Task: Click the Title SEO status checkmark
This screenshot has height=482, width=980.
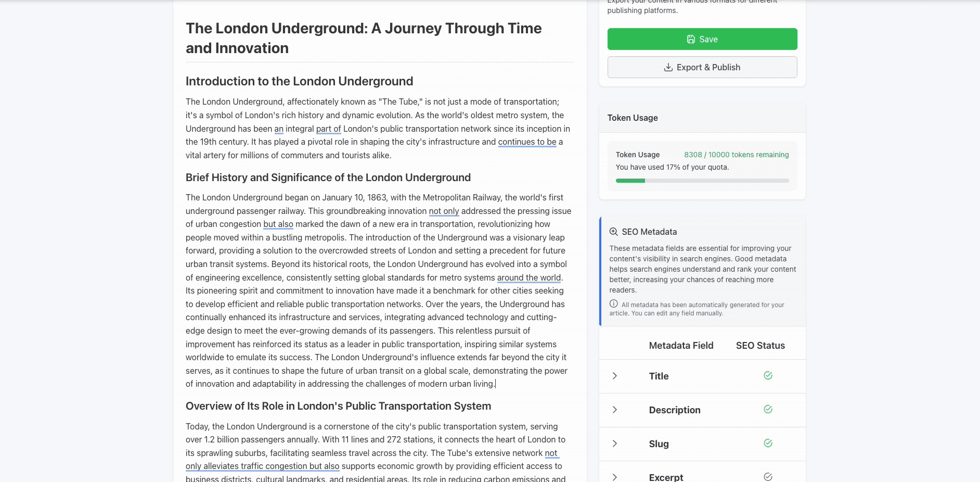Action: [x=767, y=376]
